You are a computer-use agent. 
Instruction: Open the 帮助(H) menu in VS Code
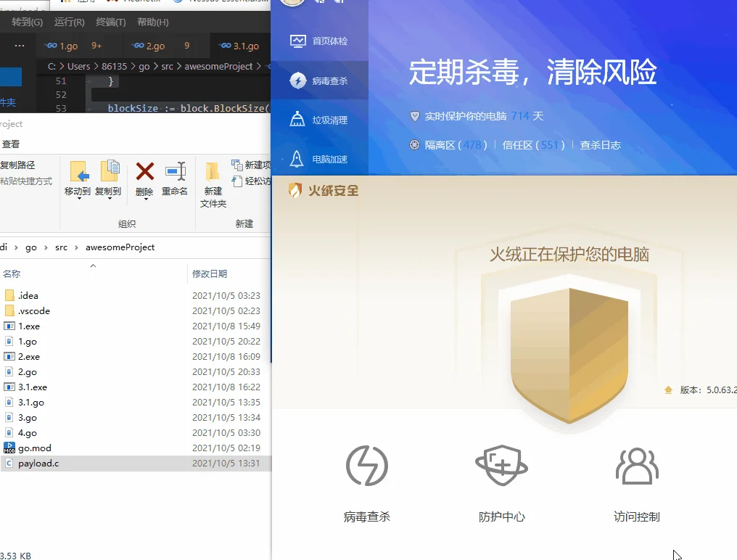(x=153, y=22)
